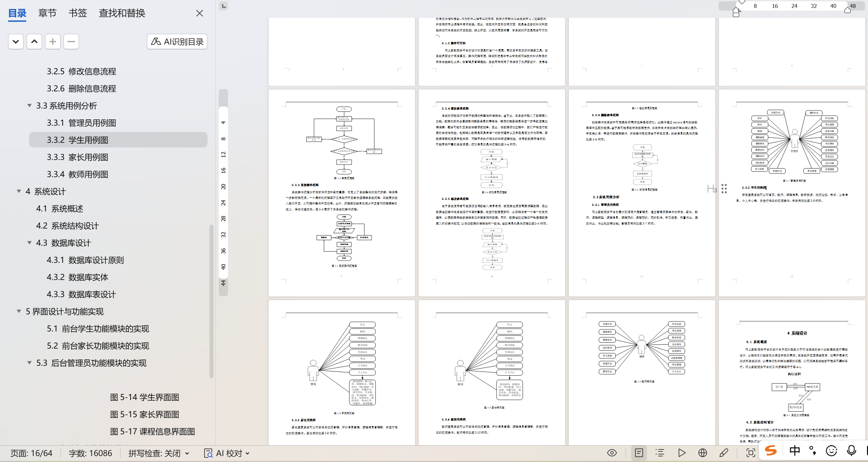
Task: Toggle Sogou voice input microphone
Action: (x=852, y=450)
